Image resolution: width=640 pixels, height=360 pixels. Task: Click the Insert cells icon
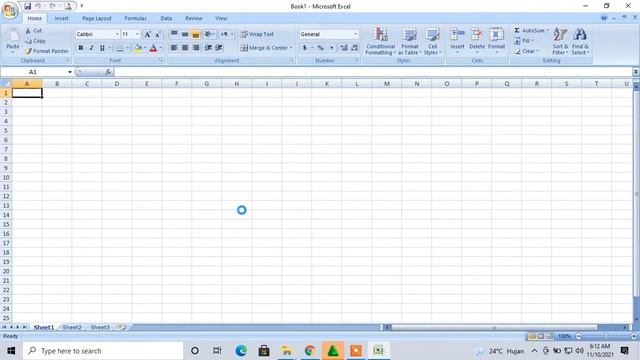[457, 35]
